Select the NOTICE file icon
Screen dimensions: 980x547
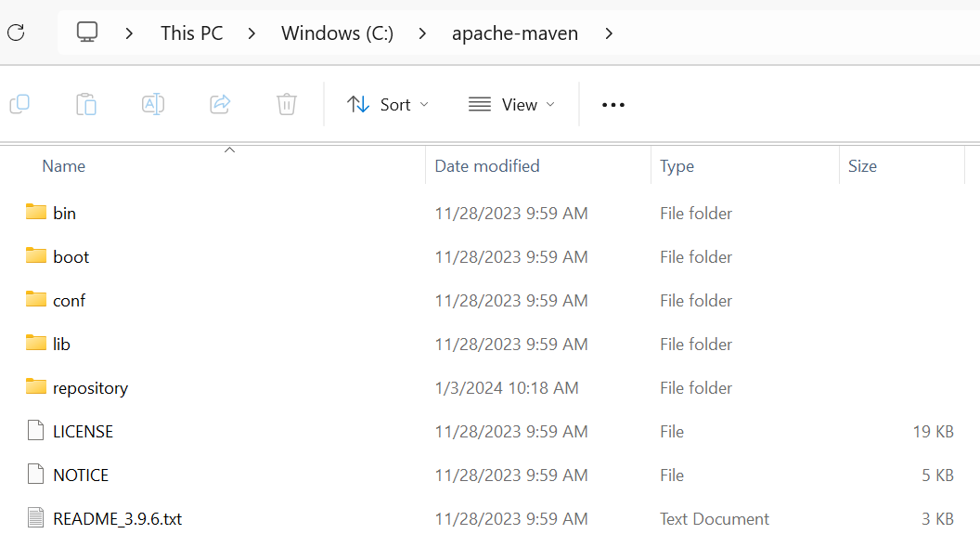35,475
